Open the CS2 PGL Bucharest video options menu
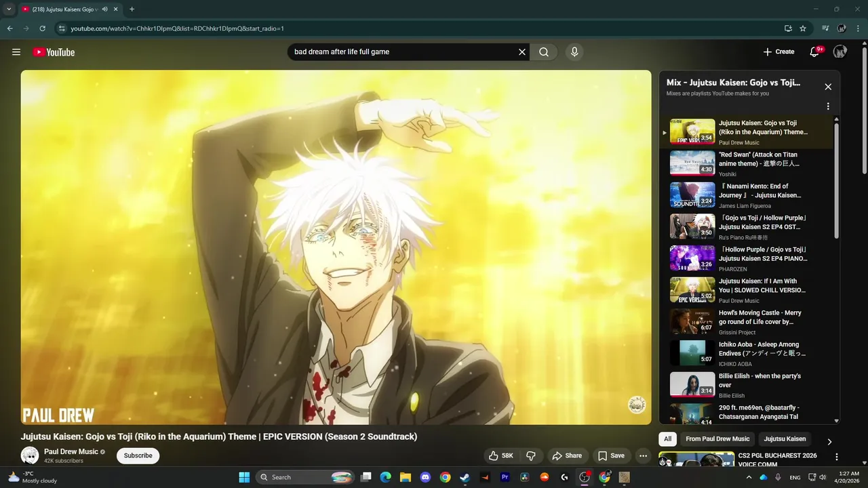The width and height of the screenshot is (868, 488). tap(837, 457)
